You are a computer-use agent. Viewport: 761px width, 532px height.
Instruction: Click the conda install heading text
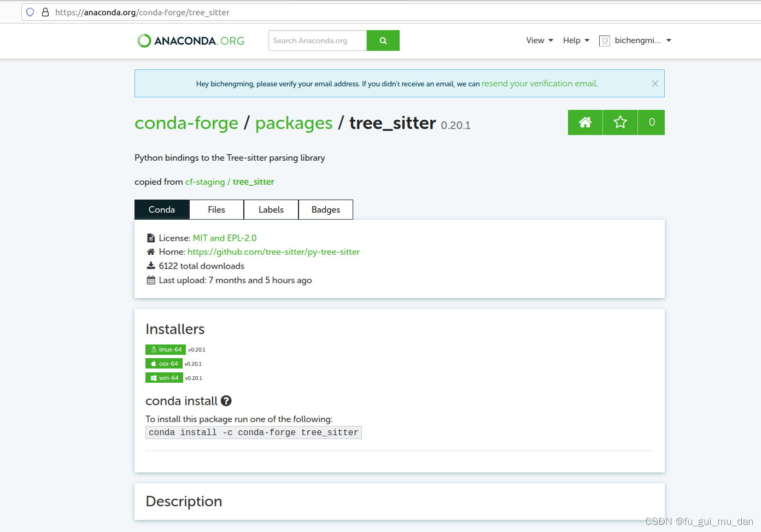182,401
